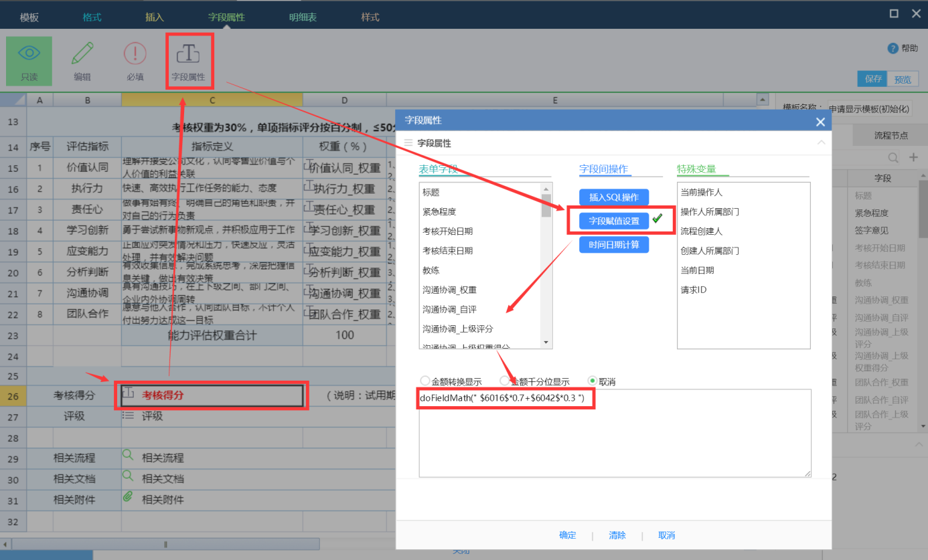Click the 相关附件 paperclip icon
The image size is (928, 560).
click(x=128, y=498)
